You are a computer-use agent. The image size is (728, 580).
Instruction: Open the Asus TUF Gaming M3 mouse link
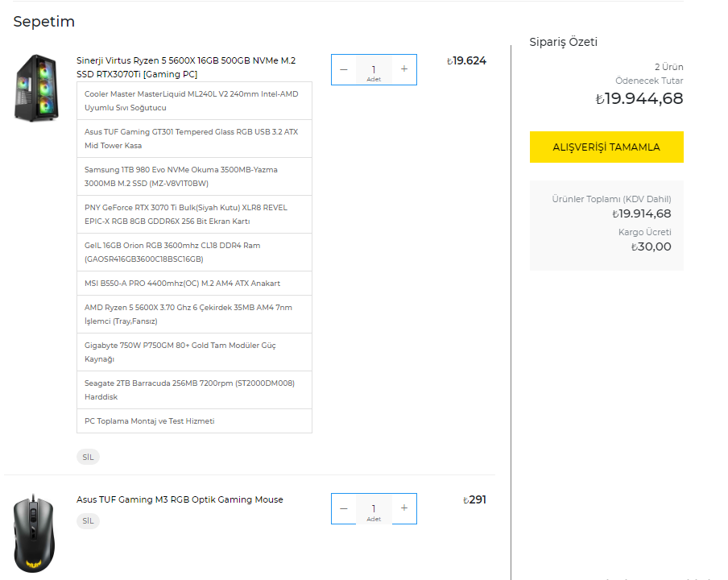click(x=180, y=499)
